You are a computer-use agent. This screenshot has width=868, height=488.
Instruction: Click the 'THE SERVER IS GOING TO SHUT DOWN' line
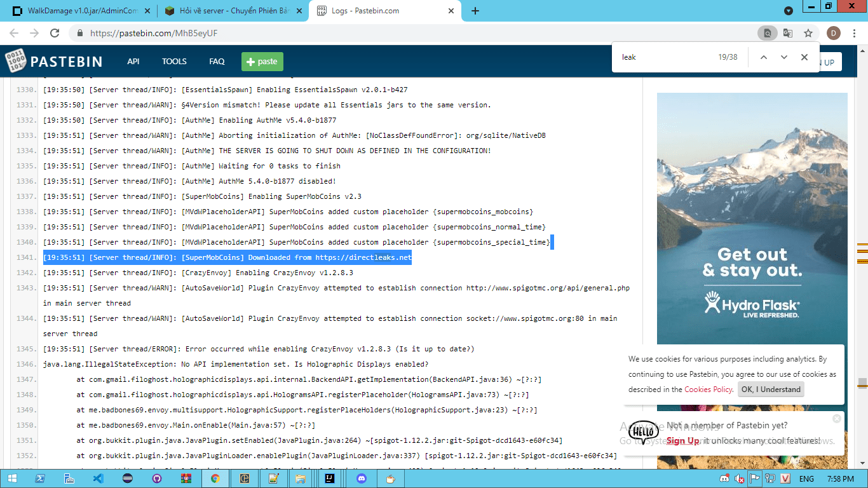(x=267, y=151)
